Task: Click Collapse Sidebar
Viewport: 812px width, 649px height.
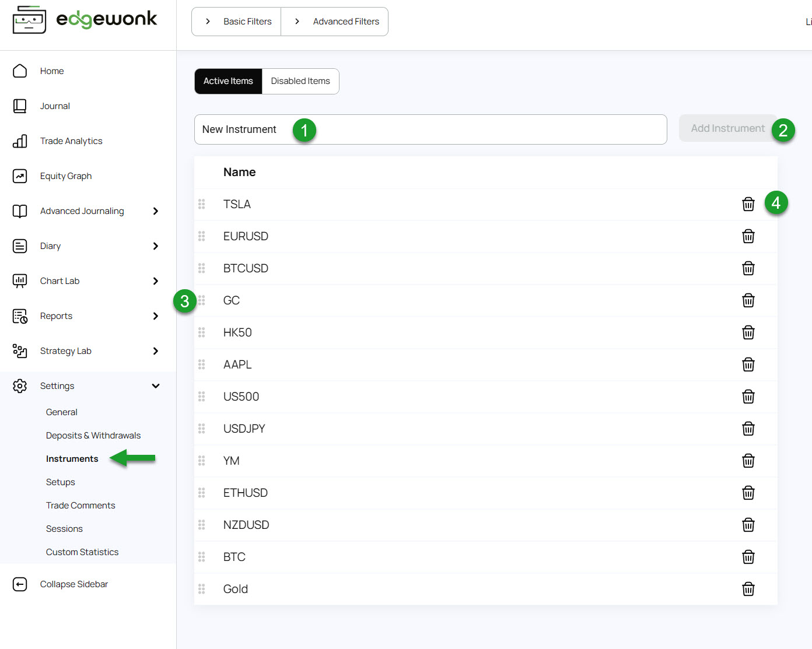Action: (73, 584)
